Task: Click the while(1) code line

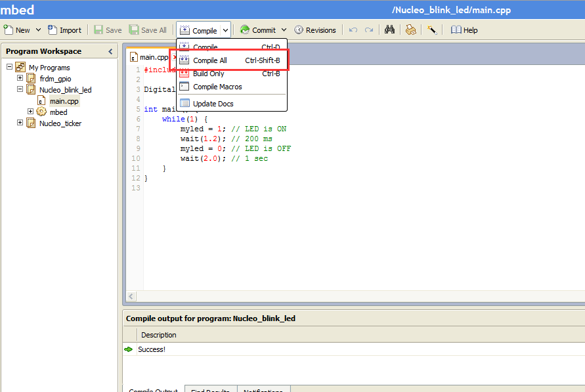Action: pos(184,119)
